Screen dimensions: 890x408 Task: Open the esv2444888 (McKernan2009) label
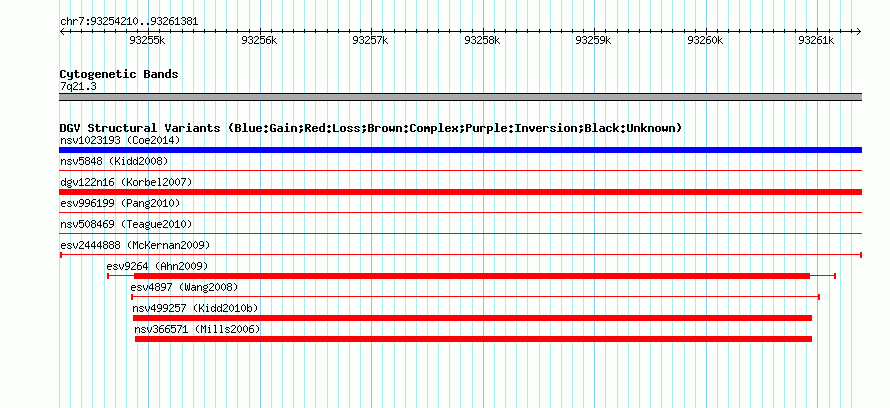[x=135, y=245]
